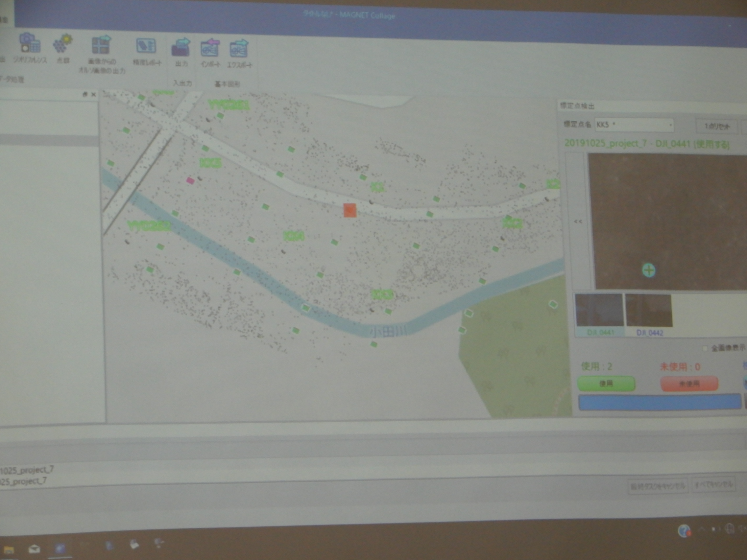This screenshot has width=747, height=560.
Task: Click the 1-point reset (1点リセット) button
Action: (x=717, y=126)
